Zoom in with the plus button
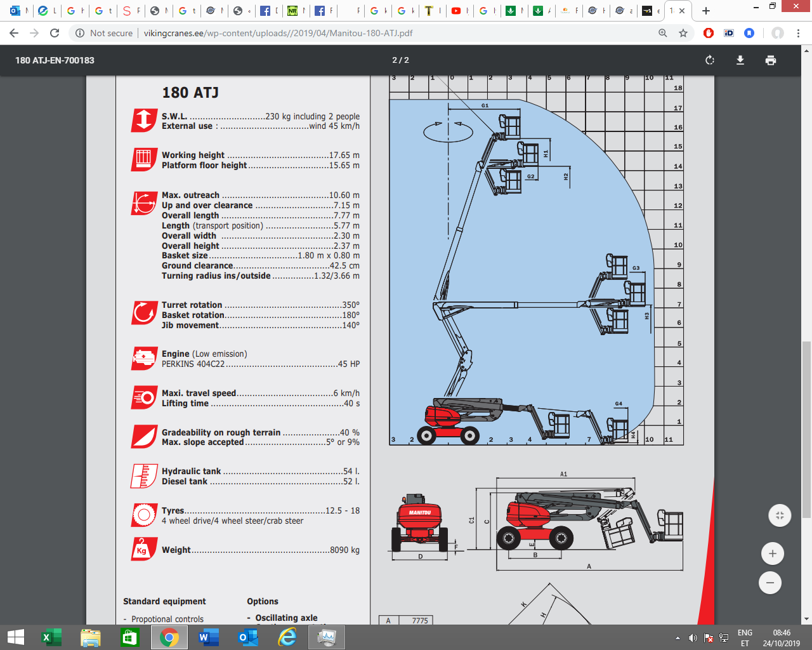 772,554
